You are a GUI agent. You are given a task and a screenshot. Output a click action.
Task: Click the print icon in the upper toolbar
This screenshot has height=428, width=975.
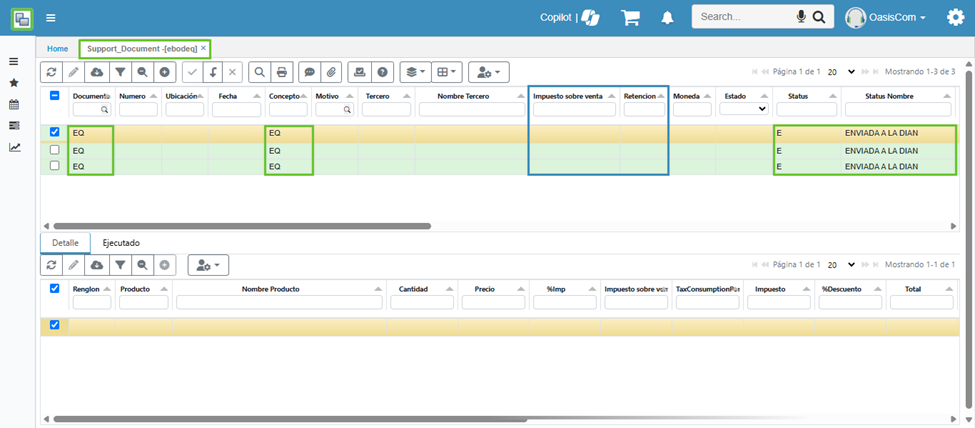(282, 72)
